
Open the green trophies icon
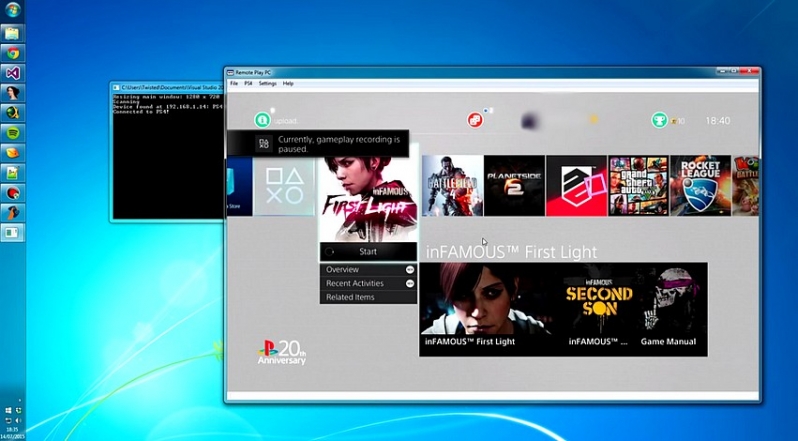[660, 120]
